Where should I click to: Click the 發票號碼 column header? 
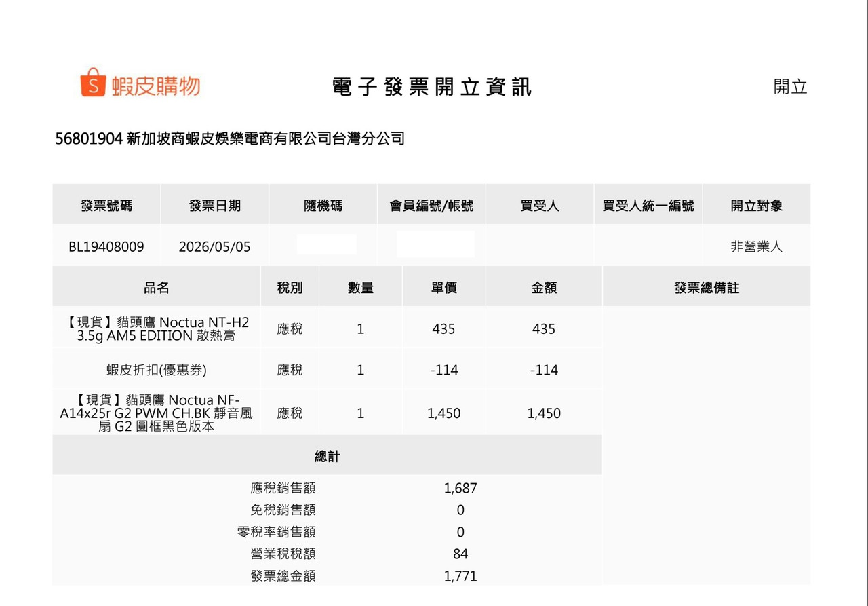tap(106, 206)
